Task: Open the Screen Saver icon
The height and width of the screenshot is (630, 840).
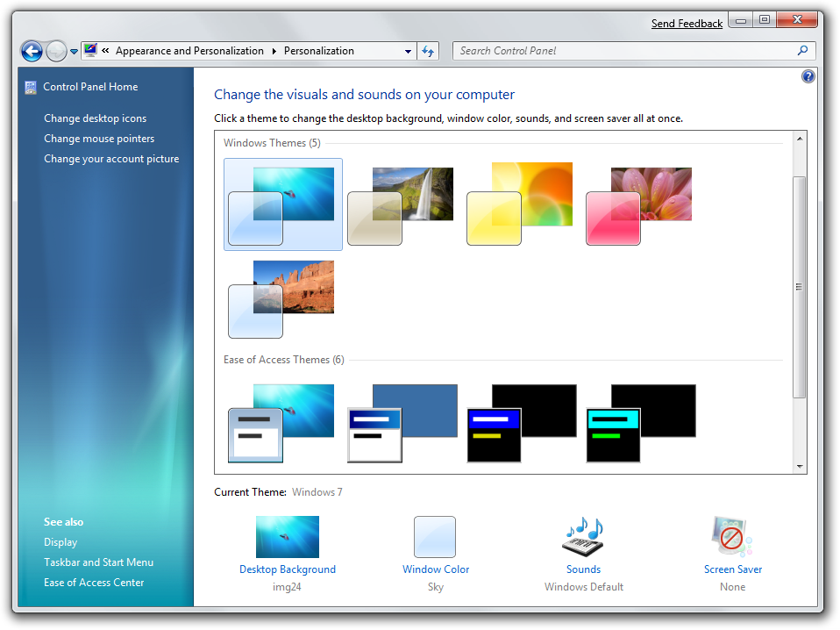Action: 732,536
